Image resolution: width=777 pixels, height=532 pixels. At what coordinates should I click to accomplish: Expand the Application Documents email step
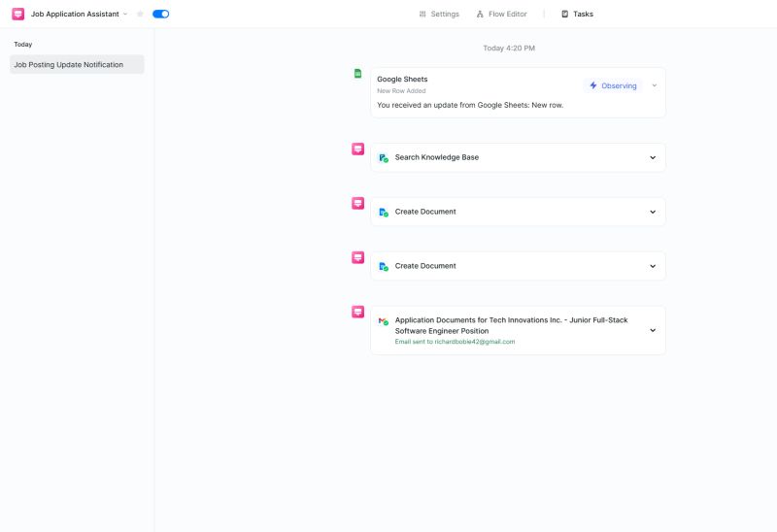click(653, 330)
